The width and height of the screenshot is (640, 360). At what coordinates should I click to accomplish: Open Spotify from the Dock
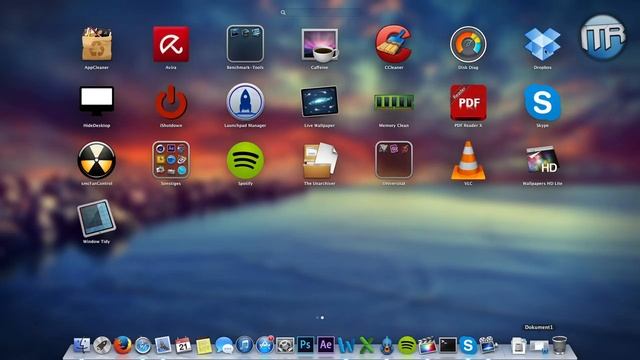click(407, 345)
